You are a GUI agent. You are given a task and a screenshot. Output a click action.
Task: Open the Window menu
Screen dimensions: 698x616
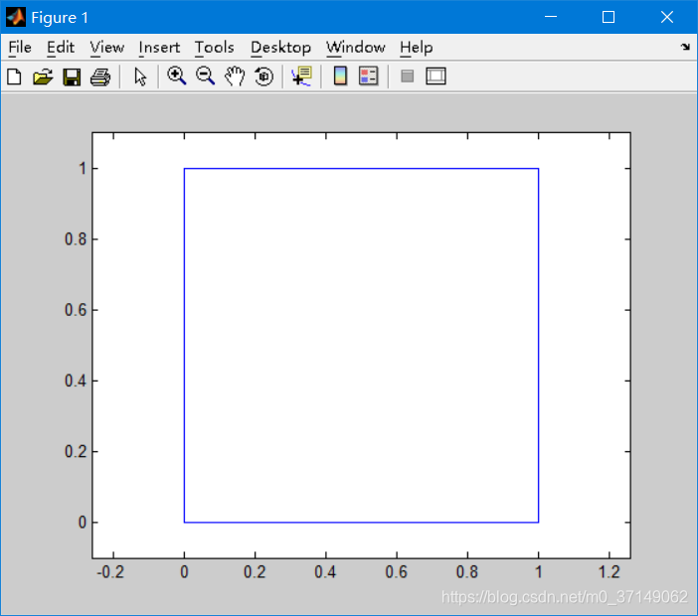[x=356, y=47]
